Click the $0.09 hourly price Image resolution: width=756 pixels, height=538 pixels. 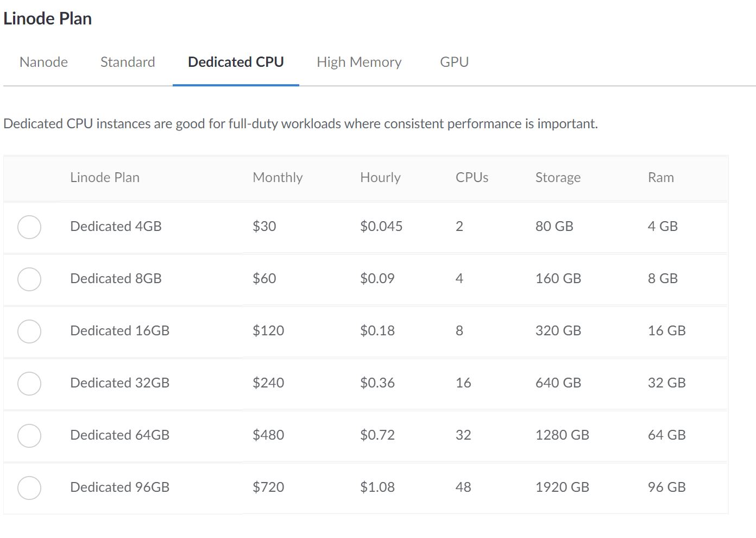tap(377, 279)
